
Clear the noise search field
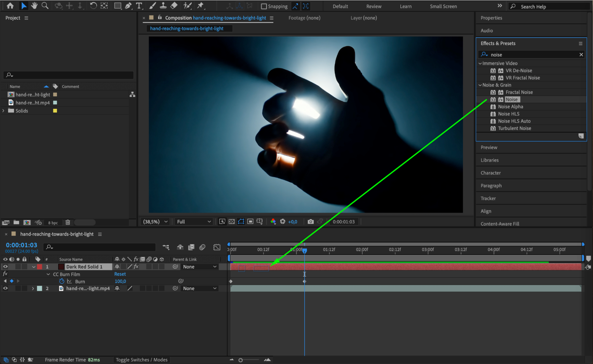(581, 55)
